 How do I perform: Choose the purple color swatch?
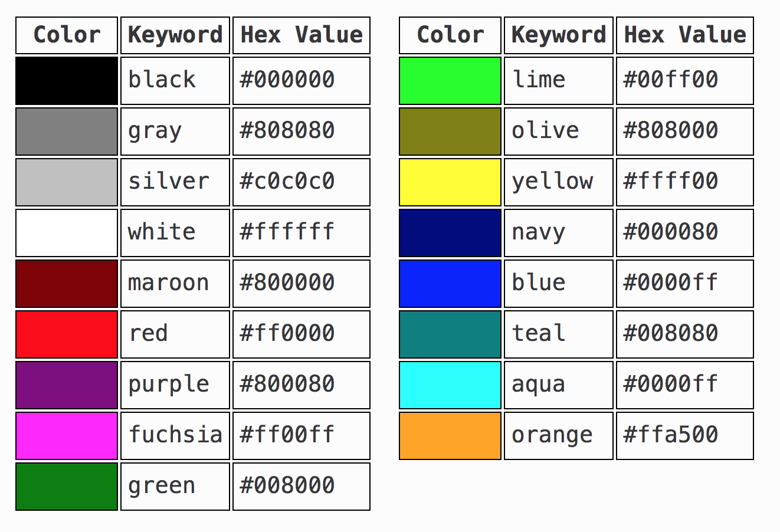pyautogui.click(x=67, y=385)
